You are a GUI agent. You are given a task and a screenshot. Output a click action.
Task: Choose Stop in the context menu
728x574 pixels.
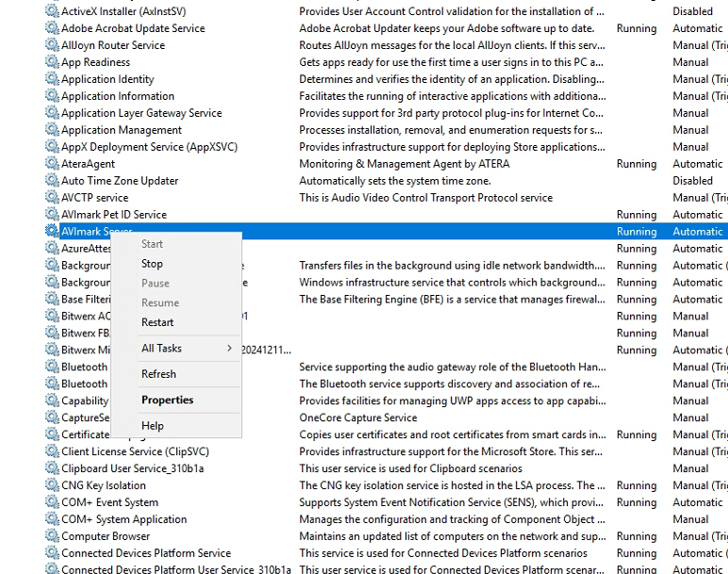pyautogui.click(x=152, y=264)
